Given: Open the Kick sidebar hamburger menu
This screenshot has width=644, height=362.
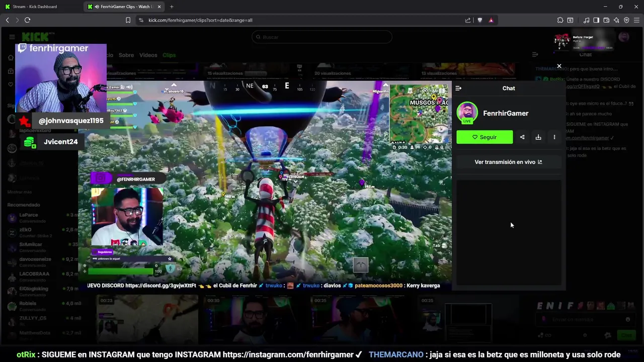Looking at the screenshot, I should tap(12, 37).
